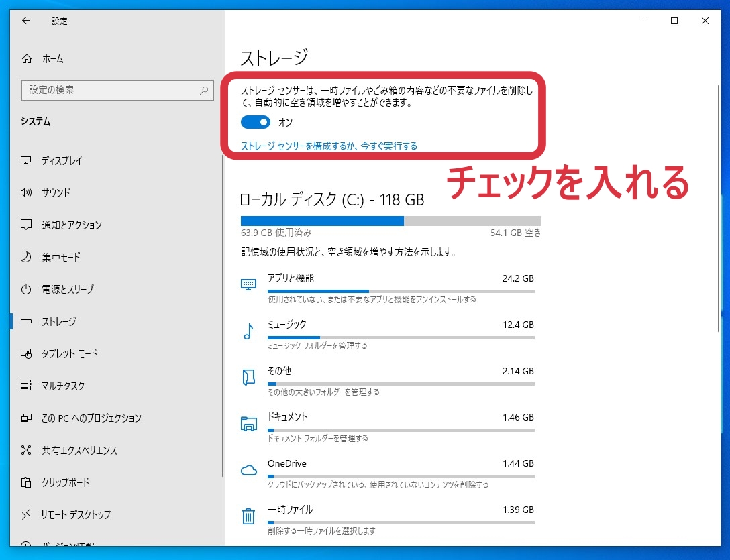Viewport: 730px width, 560px height.
Task: Click the サウンド speaker icon
Action: pyautogui.click(x=26, y=192)
